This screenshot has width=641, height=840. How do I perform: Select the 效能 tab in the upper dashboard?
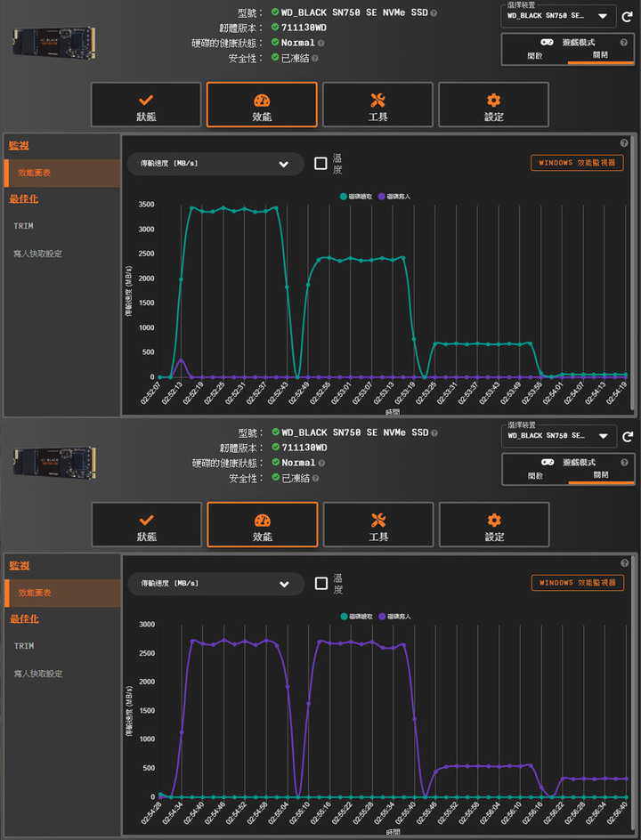[262, 104]
